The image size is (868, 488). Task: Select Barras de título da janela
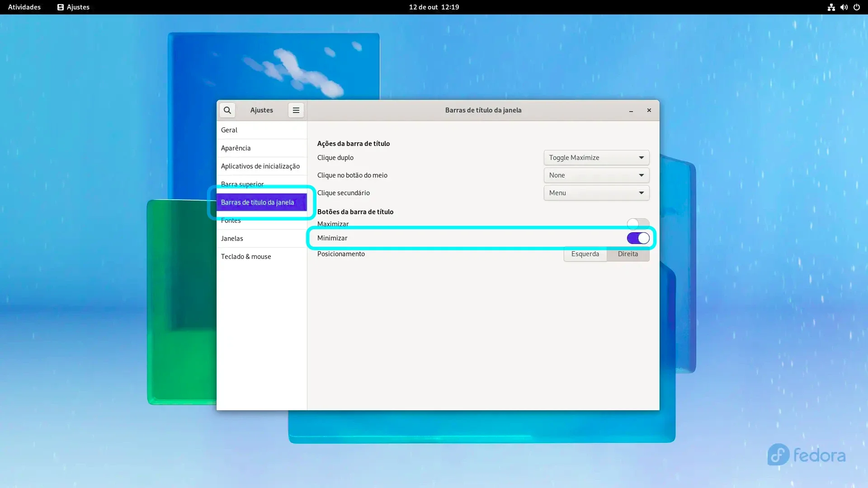pyautogui.click(x=262, y=202)
